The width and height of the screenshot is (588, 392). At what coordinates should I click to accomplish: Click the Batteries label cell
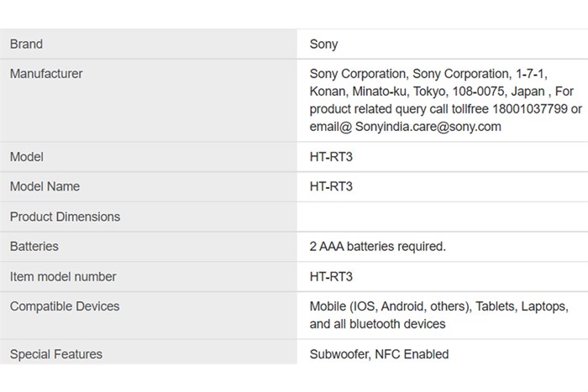pos(34,247)
